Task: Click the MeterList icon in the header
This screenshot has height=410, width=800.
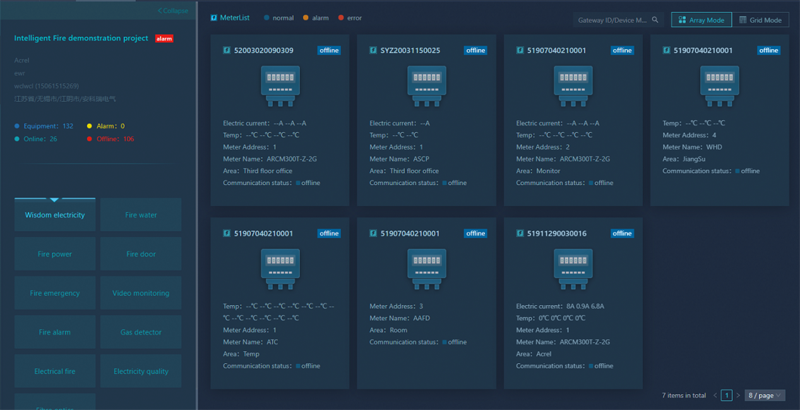Action: [x=214, y=18]
